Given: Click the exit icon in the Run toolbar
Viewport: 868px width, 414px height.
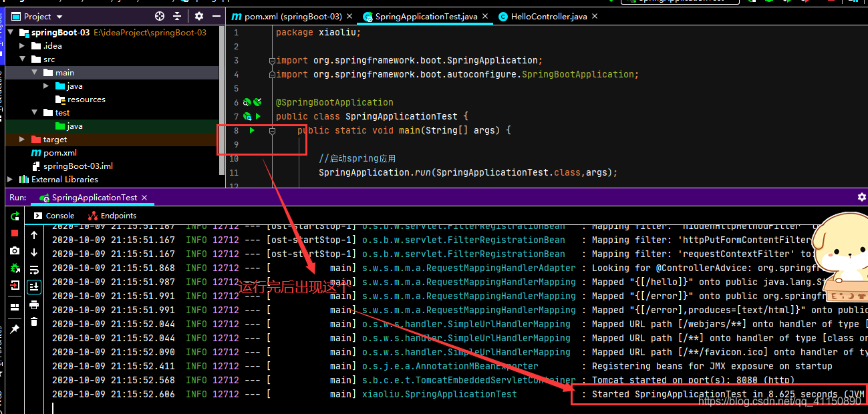Looking at the screenshot, I should click(15, 285).
